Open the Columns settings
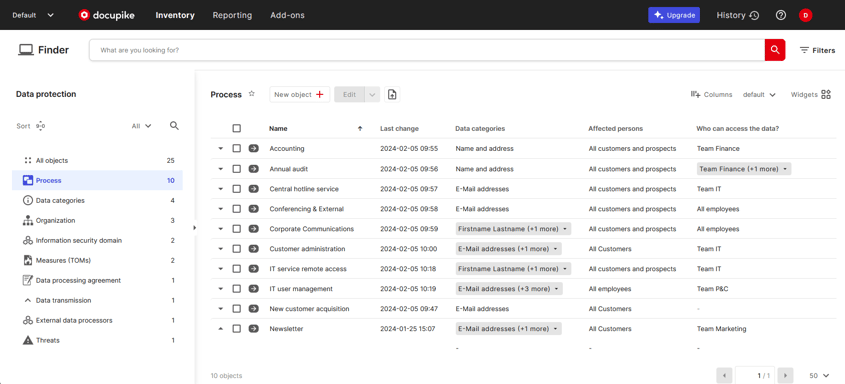The width and height of the screenshot is (845, 384). 711,94
